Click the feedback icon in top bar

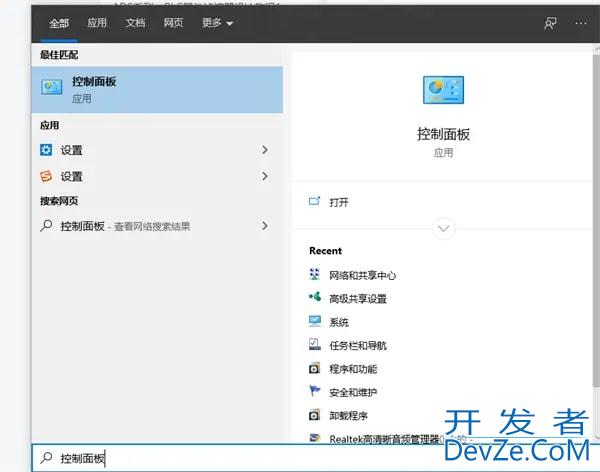[550, 23]
